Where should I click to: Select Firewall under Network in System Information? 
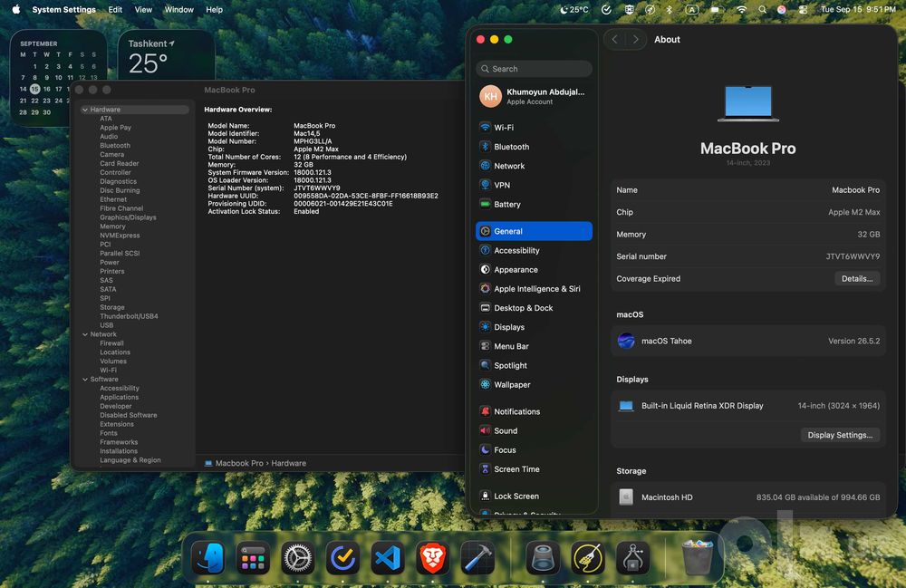tap(111, 343)
